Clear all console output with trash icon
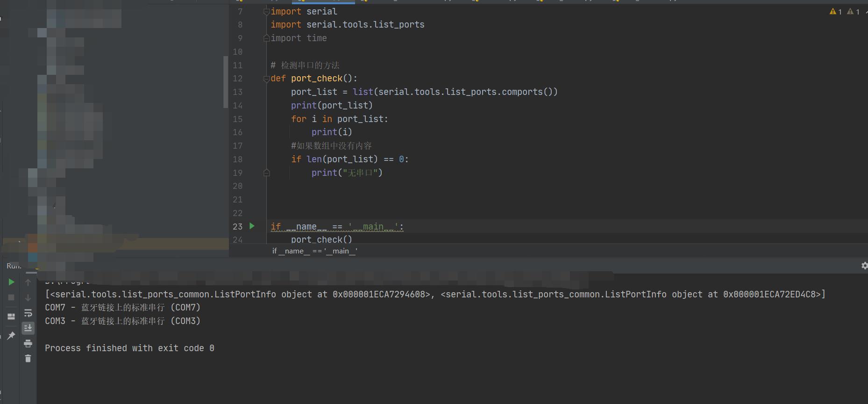Image resolution: width=868 pixels, height=404 pixels. click(28, 359)
